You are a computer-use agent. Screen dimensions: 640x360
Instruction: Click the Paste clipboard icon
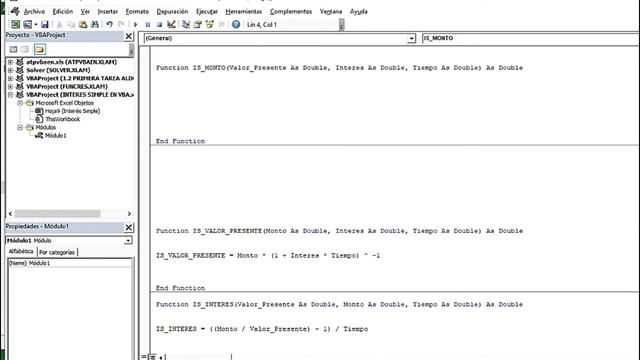click(83, 24)
